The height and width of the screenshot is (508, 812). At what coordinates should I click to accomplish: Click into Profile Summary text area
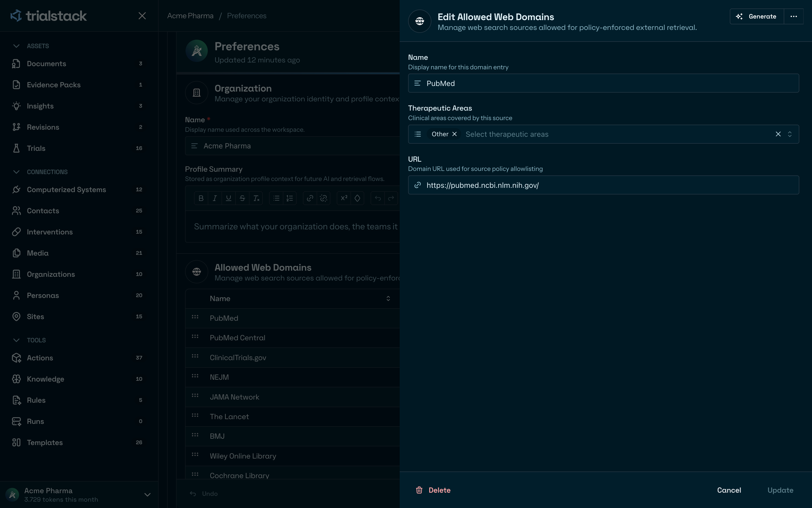click(x=292, y=227)
